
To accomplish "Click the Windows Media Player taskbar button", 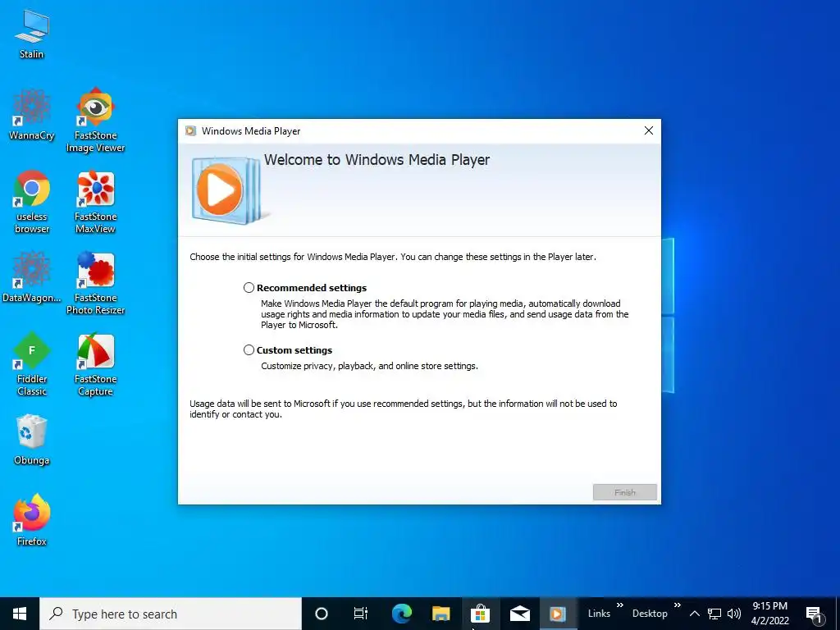I will [558, 614].
